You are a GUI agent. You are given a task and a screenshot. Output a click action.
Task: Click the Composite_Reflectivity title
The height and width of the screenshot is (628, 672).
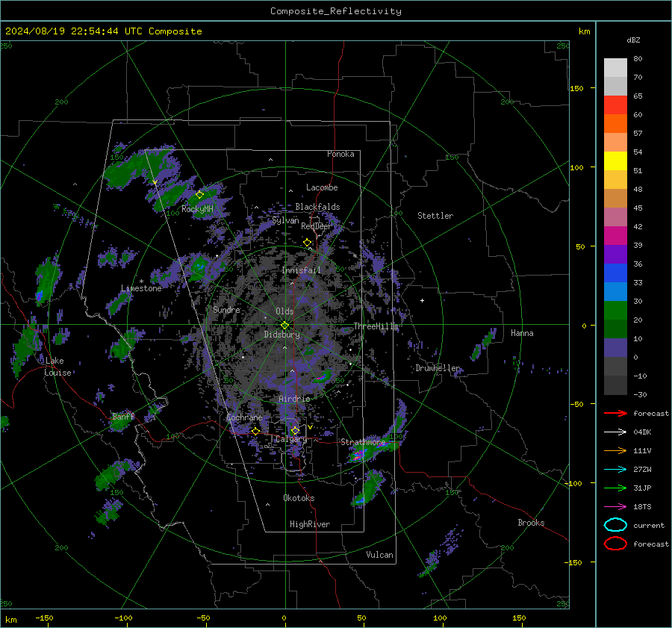336,11
